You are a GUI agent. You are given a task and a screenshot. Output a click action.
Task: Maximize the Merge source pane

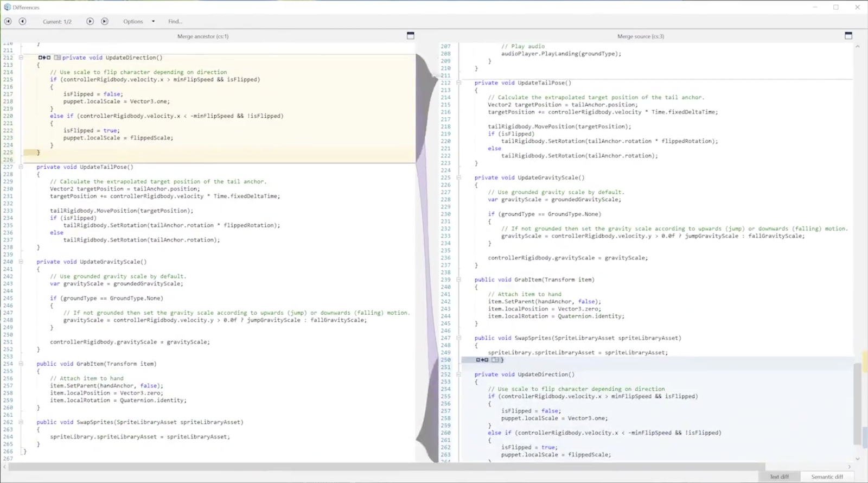click(848, 36)
